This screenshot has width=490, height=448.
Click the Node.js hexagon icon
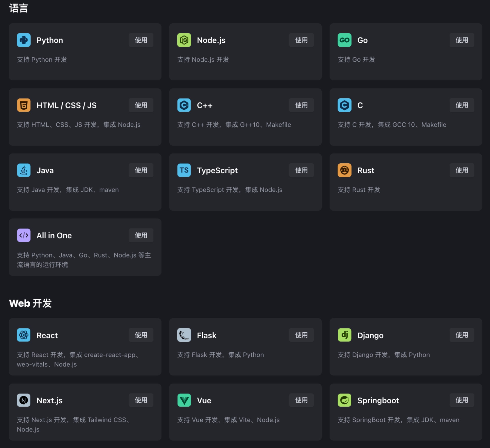(184, 40)
